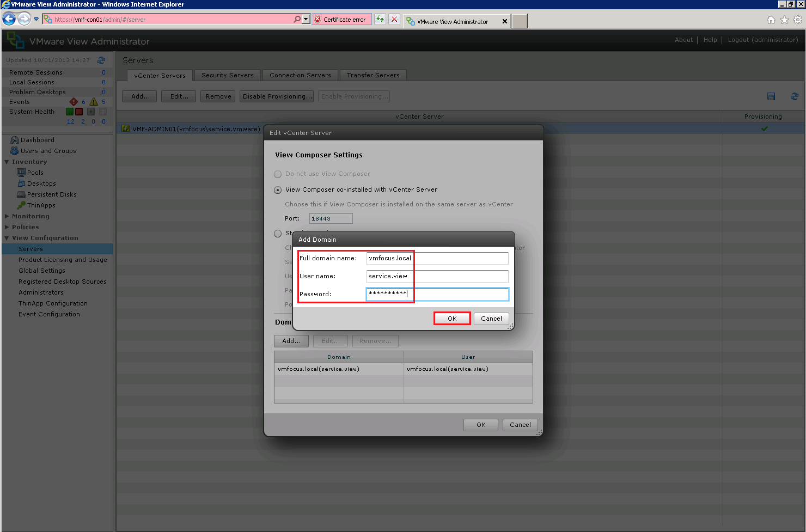806x532 pixels.
Task: Switch to the Security Servers tab
Action: pos(227,75)
